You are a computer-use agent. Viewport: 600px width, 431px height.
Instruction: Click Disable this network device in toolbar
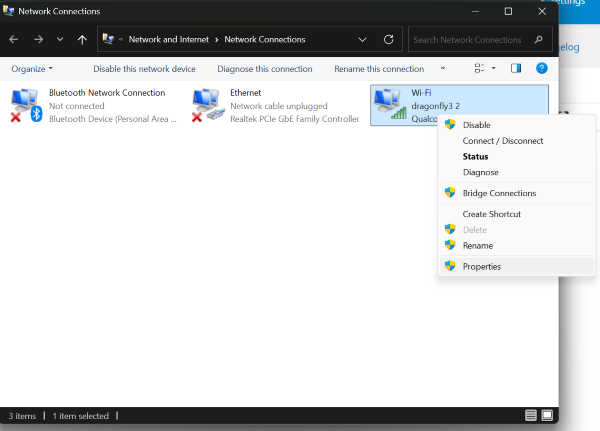coord(144,69)
